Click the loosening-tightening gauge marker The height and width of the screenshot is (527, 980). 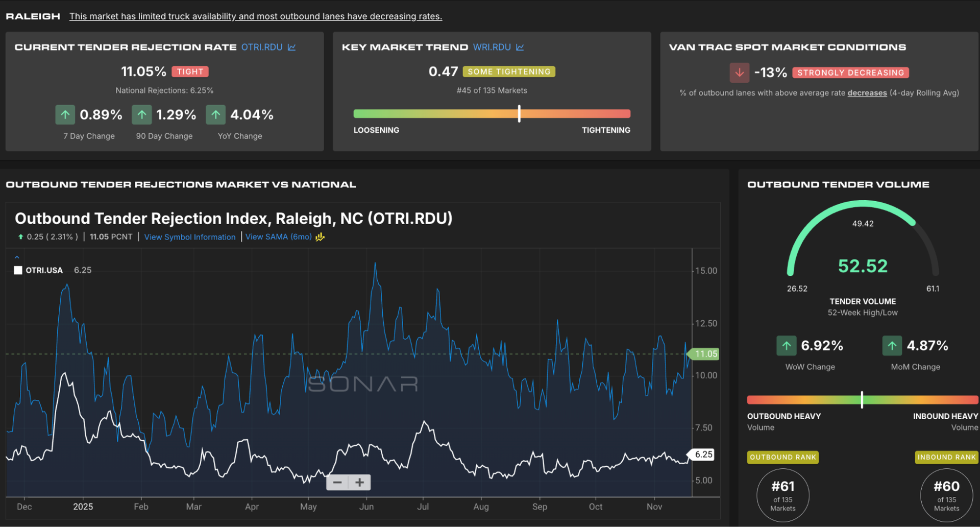[x=519, y=113]
